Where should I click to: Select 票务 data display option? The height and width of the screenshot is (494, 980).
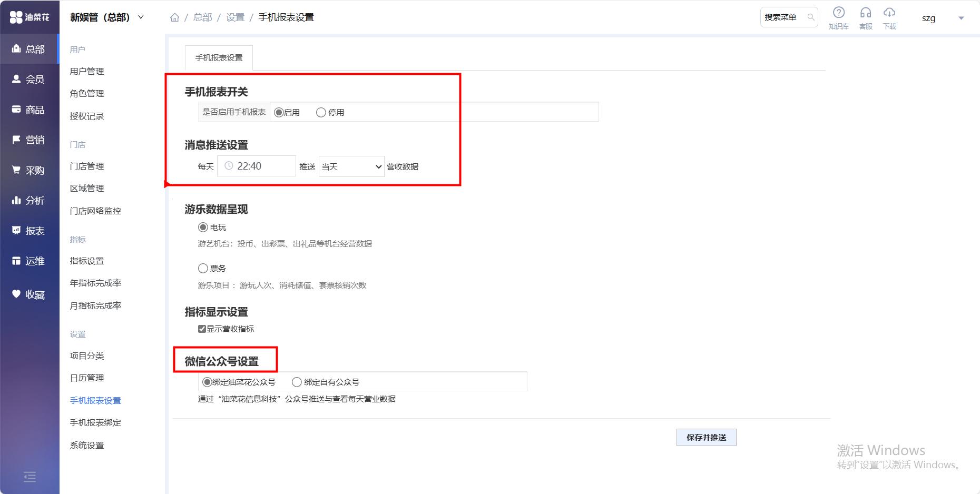click(203, 268)
